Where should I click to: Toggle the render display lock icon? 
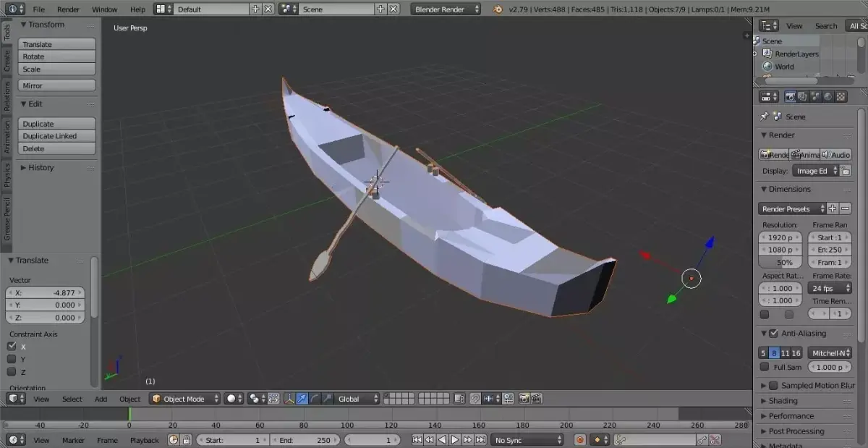846,171
